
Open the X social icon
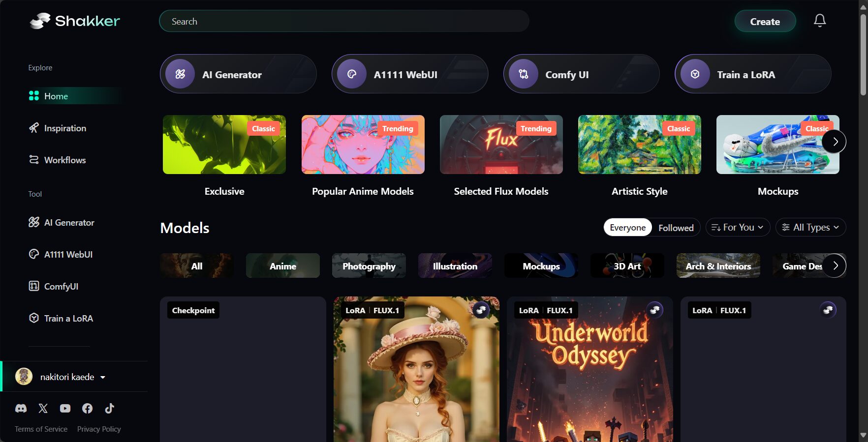pos(43,408)
